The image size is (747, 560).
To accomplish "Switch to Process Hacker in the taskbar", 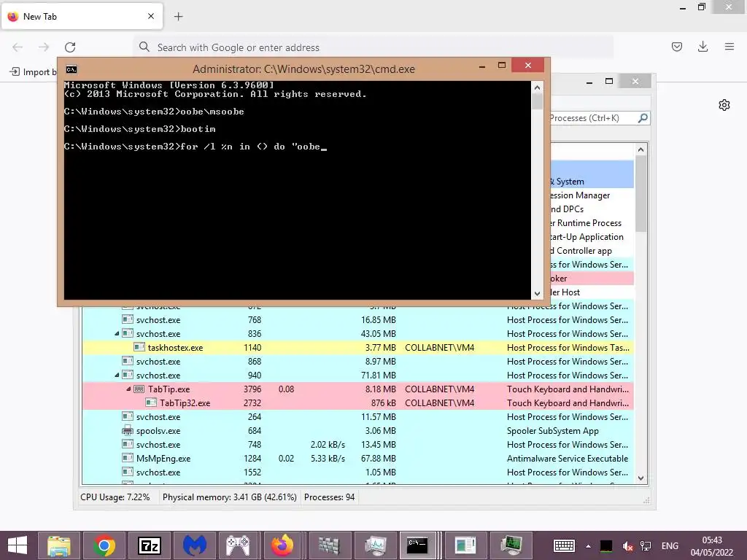I will point(510,545).
